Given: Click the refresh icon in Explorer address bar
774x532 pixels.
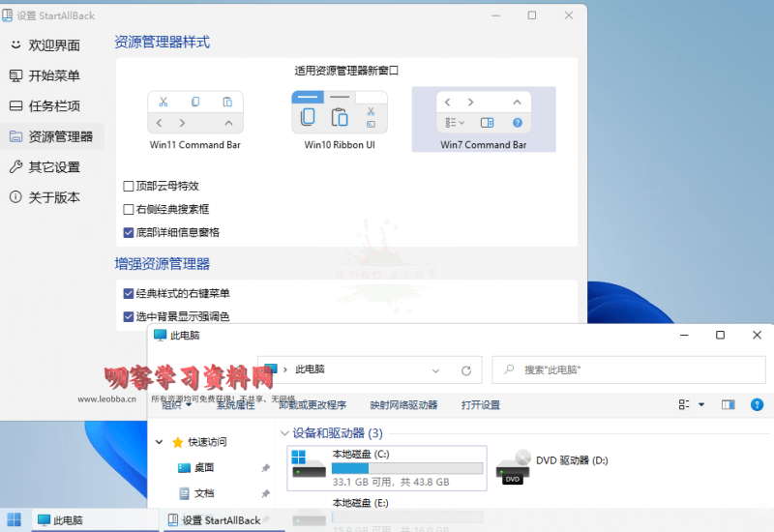Looking at the screenshot, I should pyautogui.click(x=466, y=370).
